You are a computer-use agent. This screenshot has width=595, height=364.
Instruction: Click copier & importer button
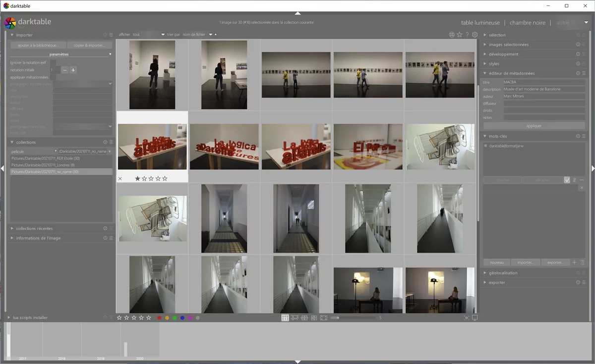[89, 45]
